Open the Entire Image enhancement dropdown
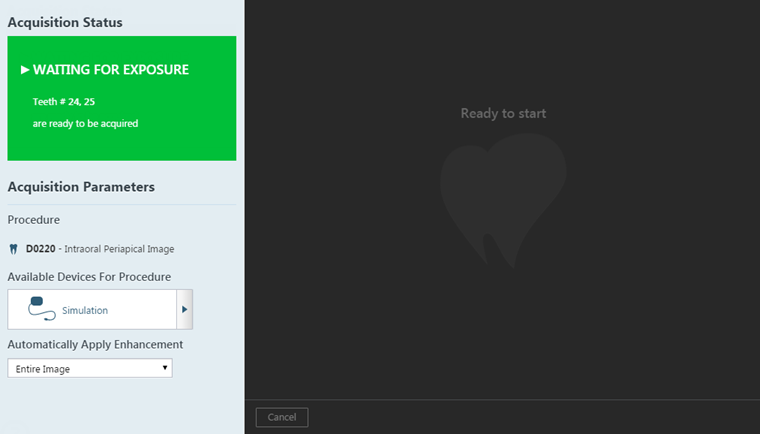Screen dimensions: 760x434 click(x=89, y=369)
